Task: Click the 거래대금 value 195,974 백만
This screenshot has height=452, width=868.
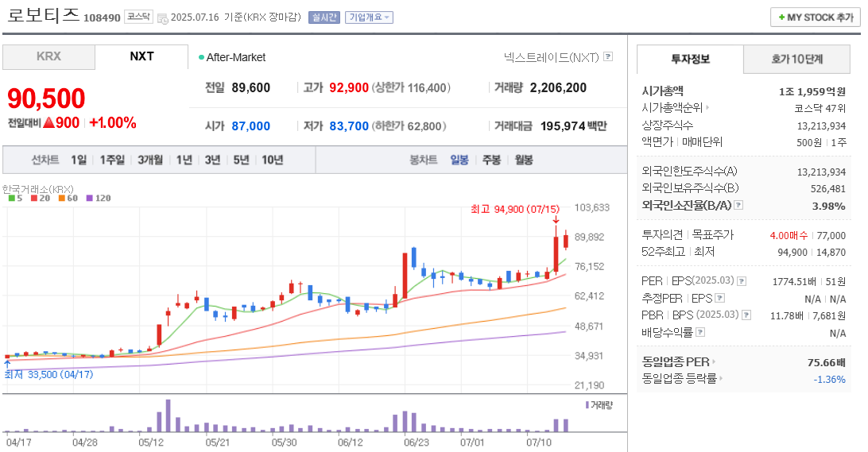Action: [574, 126]
